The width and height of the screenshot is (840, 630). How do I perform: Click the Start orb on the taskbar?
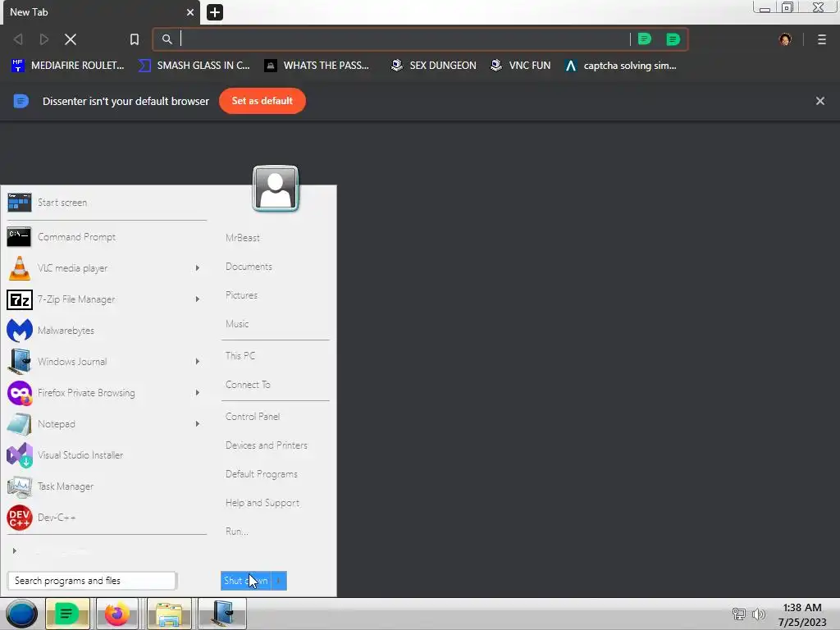(21, 614)
